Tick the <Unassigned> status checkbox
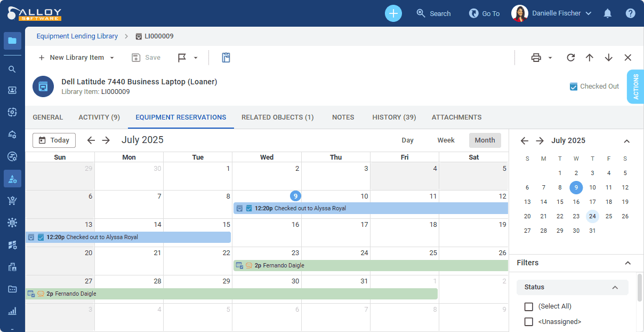Image resolution: width=644 pixels, height=332 pixels. [529, 322]
